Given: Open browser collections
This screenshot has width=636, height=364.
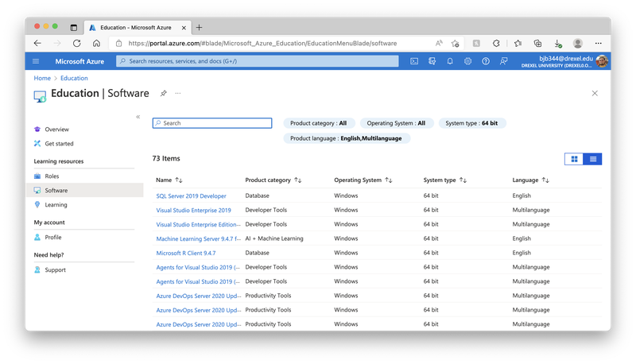Looking at the screenshot, I should [538, 44].
